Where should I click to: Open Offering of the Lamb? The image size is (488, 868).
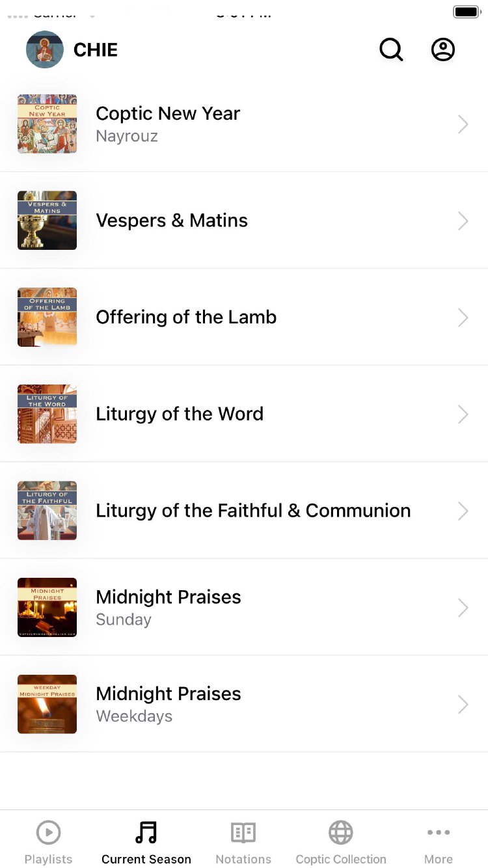(x=186, y=318)
